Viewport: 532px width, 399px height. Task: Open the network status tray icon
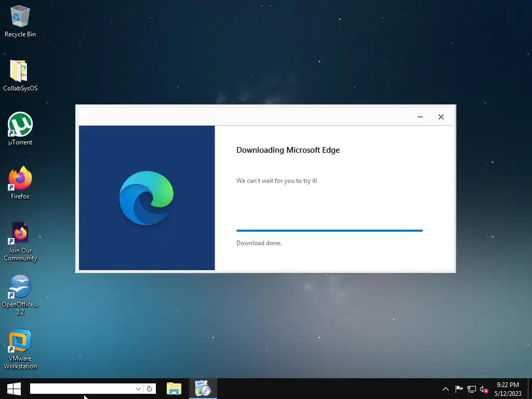(472, 389)
